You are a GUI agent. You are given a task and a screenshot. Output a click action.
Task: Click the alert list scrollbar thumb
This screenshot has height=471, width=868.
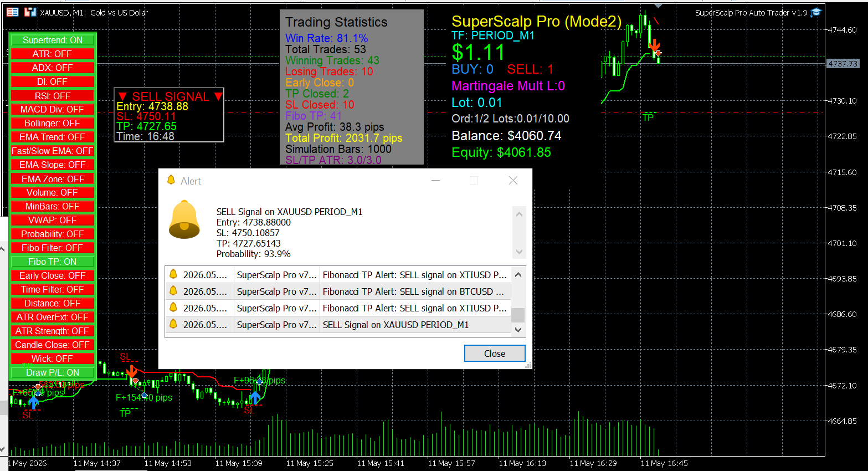tap(518, 315)
